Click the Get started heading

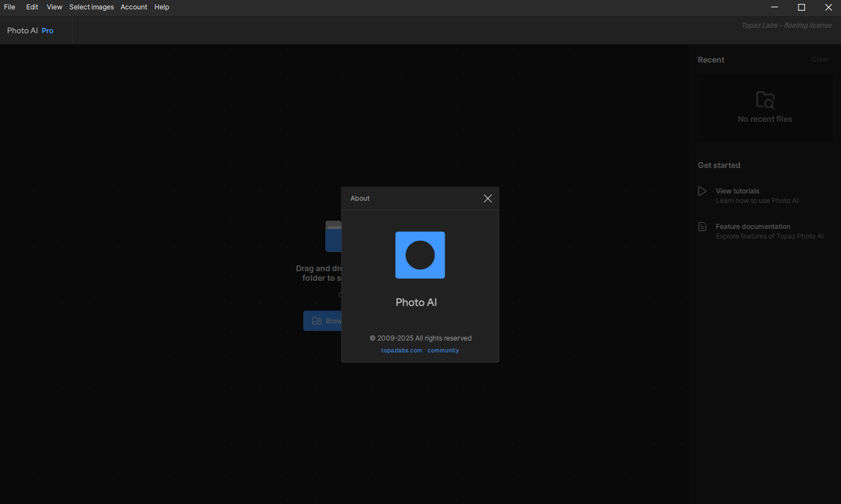coord(719,165)
